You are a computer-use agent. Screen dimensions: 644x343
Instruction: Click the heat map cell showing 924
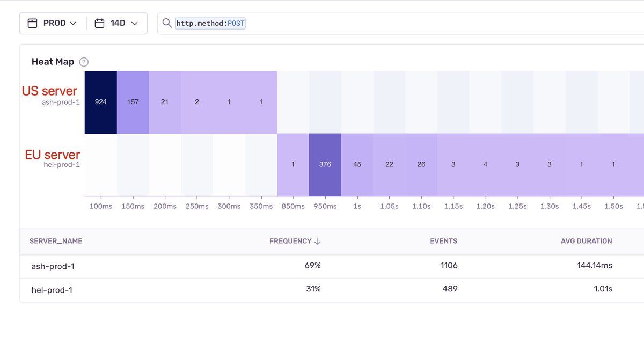(x=101, y=102)
